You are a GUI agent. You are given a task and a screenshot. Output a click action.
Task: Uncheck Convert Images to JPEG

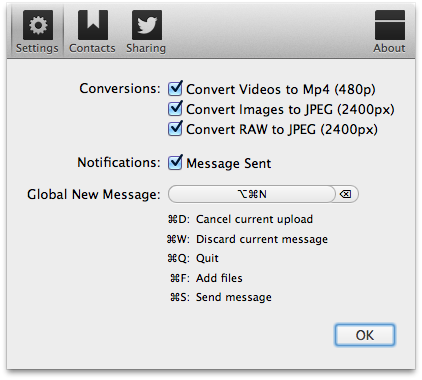[x=175, y=109]
